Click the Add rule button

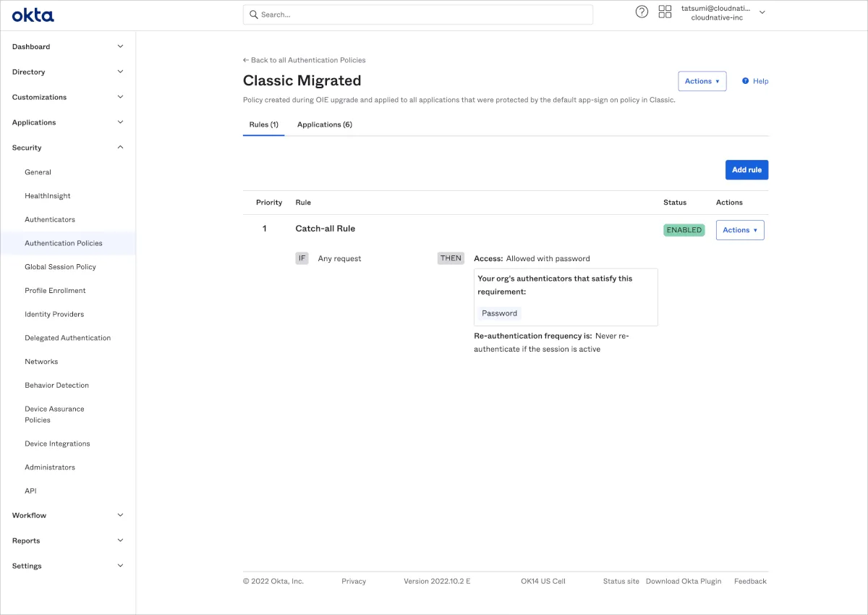coord(746,170)
